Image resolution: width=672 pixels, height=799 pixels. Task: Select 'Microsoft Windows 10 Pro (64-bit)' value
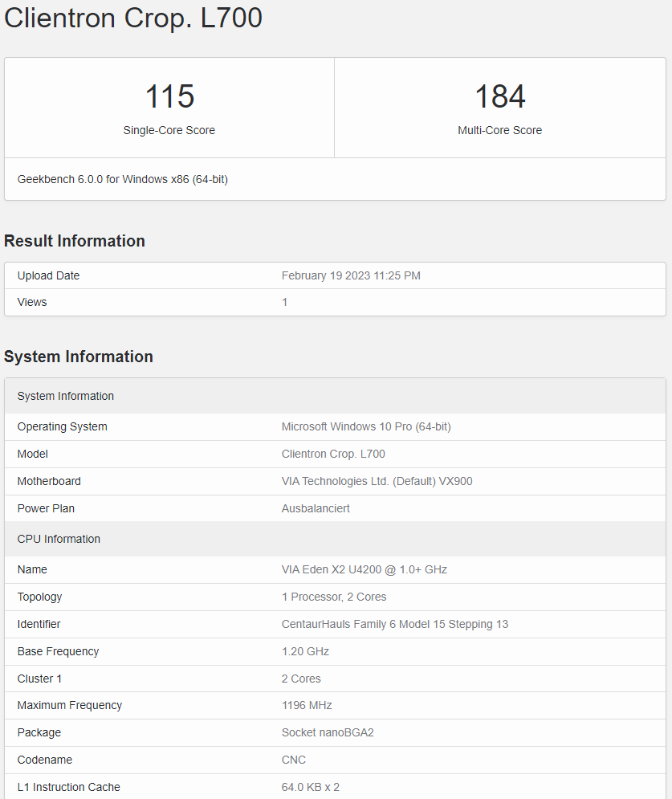coord(366,426)
